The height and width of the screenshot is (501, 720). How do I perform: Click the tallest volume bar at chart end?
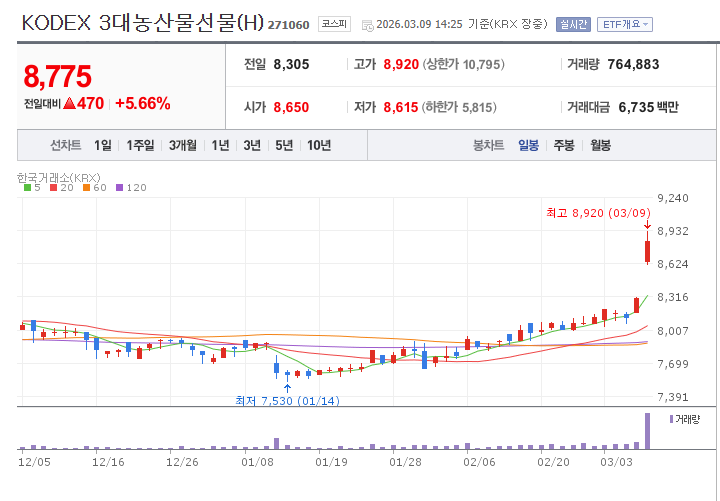(647, 431)
